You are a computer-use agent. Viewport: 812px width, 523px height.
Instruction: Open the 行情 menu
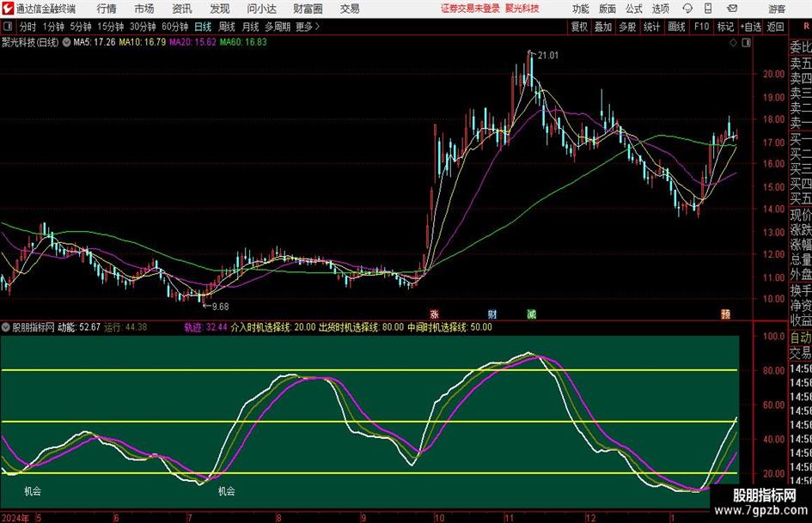coord(107,9)
